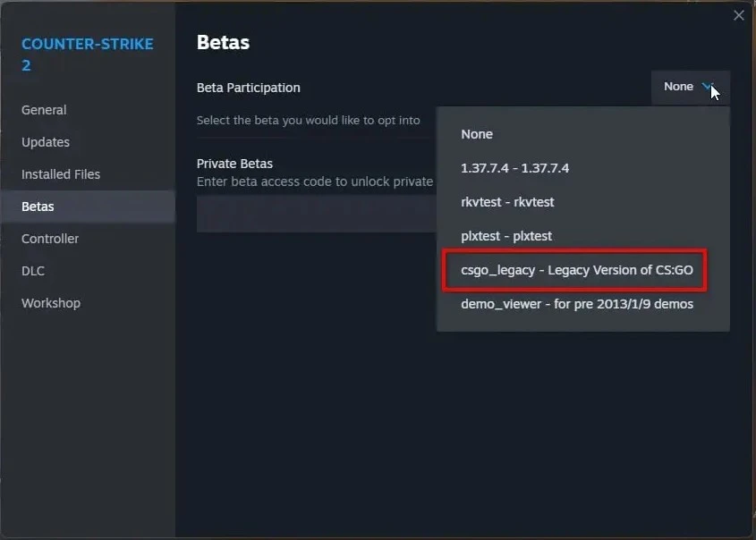Click 'Enter beta access code' description text
The width and height of the screenshot is (756, 540).
(315, 181)
